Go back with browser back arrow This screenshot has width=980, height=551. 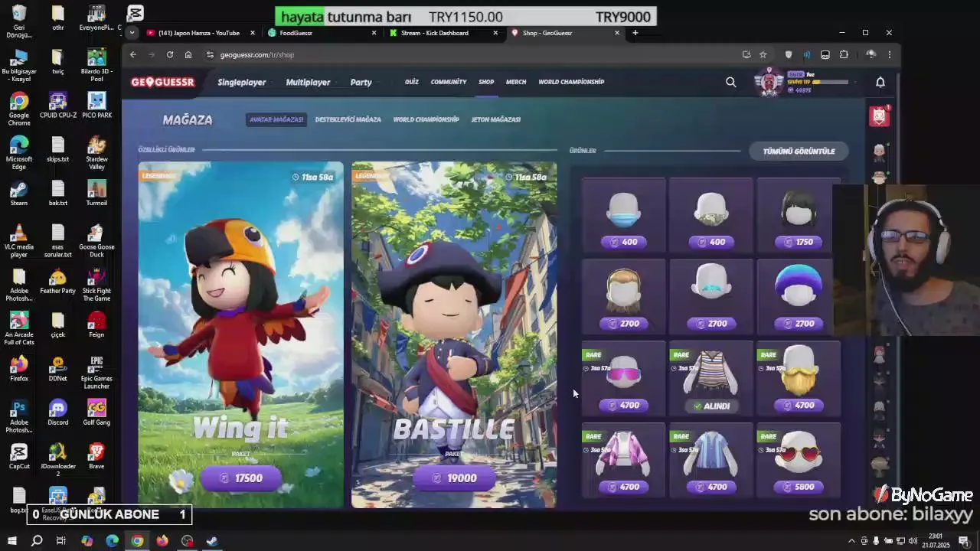pyautogui.click(x=133, y=54)
